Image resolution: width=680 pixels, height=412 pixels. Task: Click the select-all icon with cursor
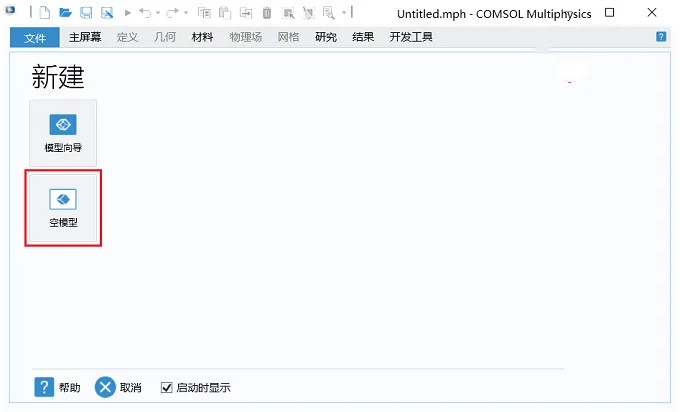pos(288,13)
